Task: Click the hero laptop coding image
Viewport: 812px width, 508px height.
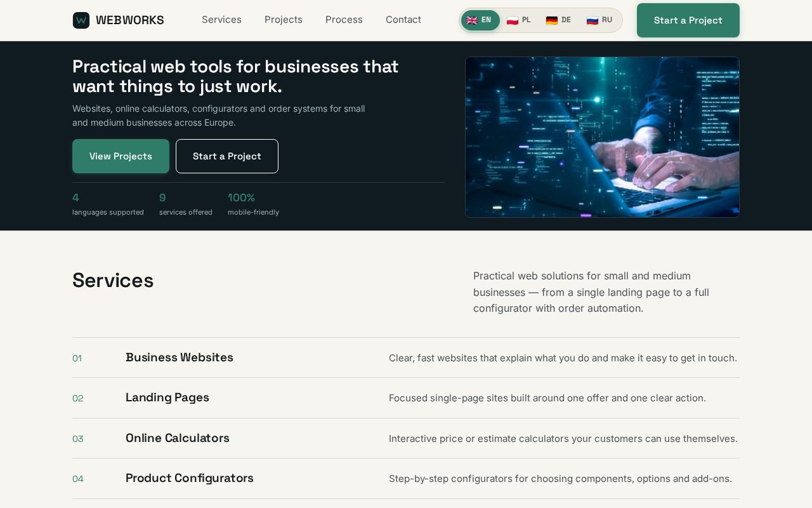Action: pyautogui.click(x=602, y=137)
